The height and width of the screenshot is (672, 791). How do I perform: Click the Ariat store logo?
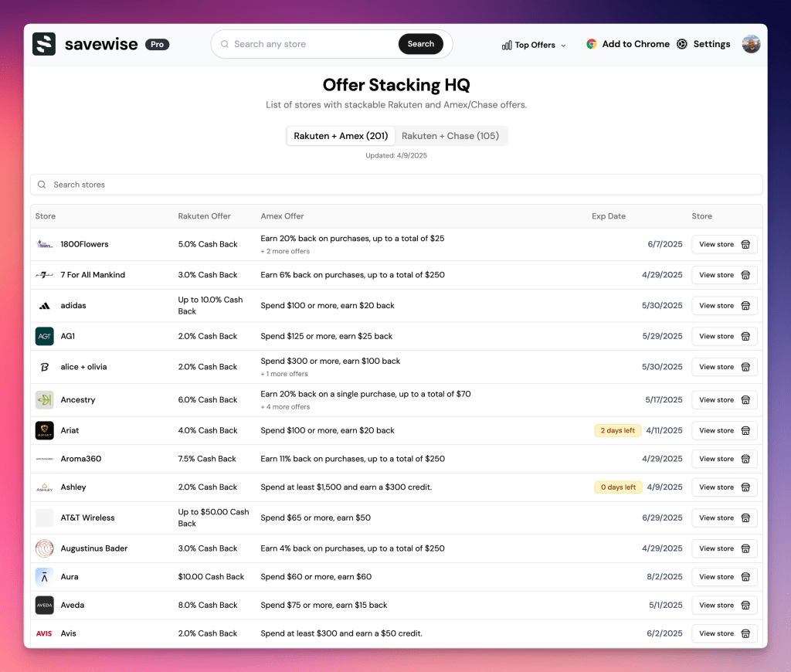tap(44, 430)
